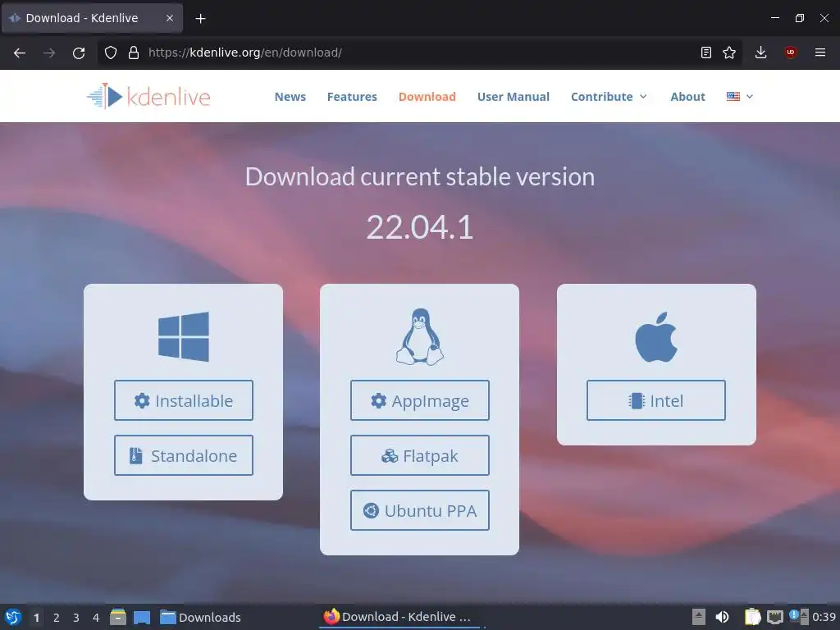Click the Kdenlive logo in header

148,97
